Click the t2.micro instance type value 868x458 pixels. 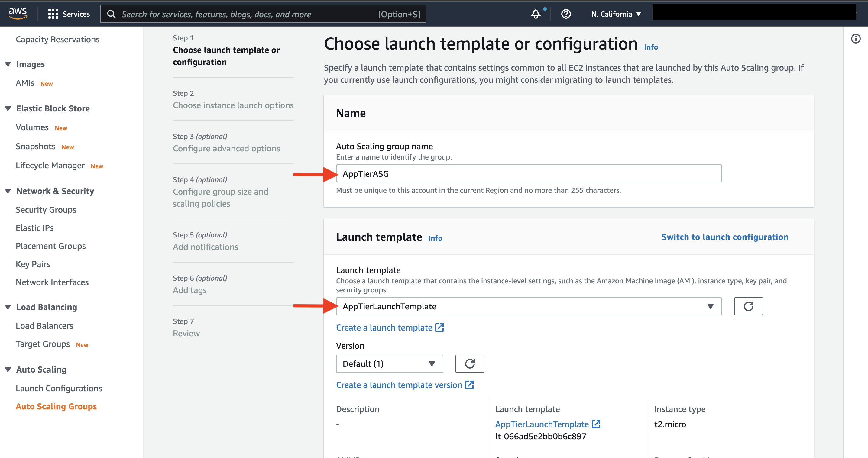tap(670, 424)
